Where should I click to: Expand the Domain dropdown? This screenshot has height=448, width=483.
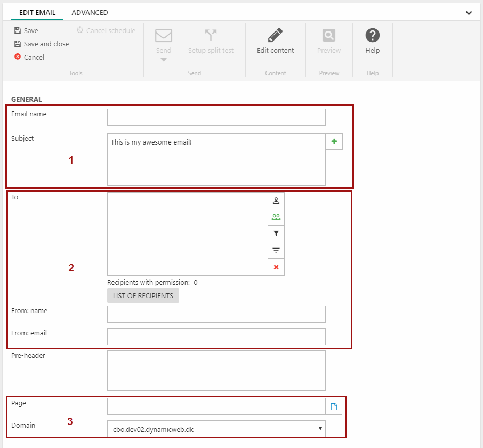tap(216, 429)
